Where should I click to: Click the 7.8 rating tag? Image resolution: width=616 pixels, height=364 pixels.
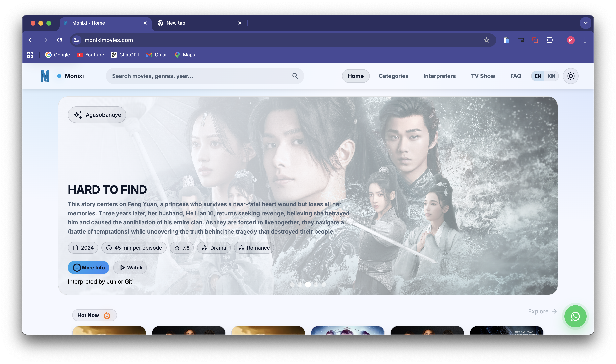[182, 248]
